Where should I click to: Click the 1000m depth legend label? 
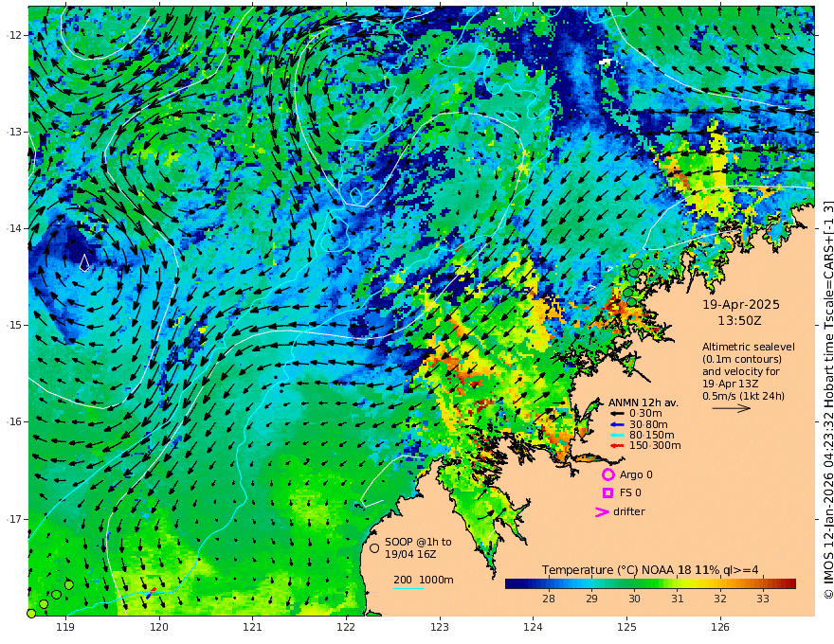tap(436, 580)
